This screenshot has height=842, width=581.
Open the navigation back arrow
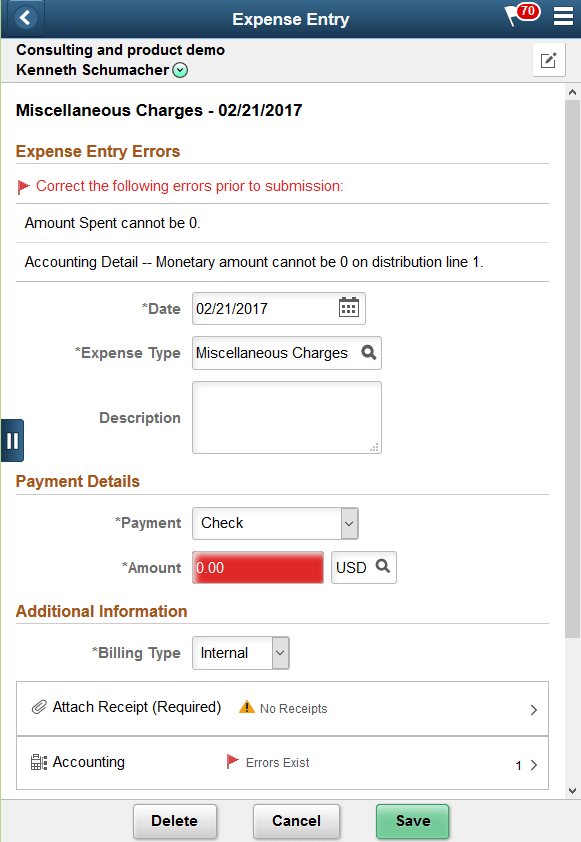[24, 18]
